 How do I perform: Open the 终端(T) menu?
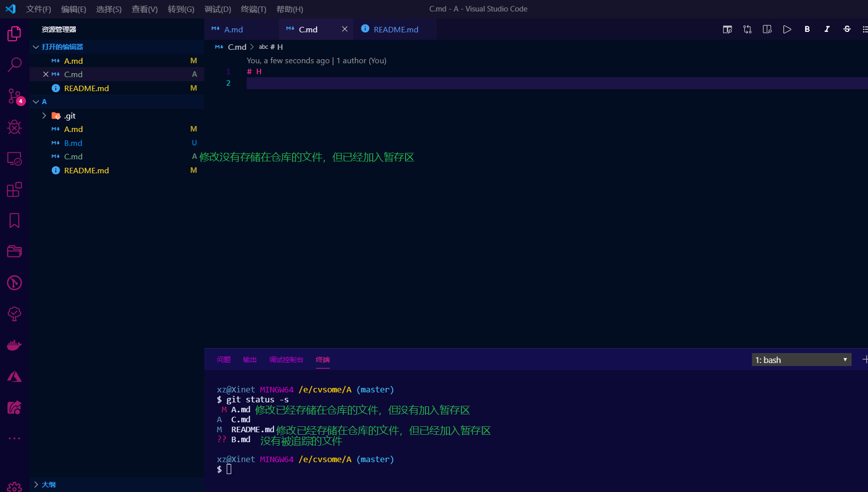[x=254, y=9]
